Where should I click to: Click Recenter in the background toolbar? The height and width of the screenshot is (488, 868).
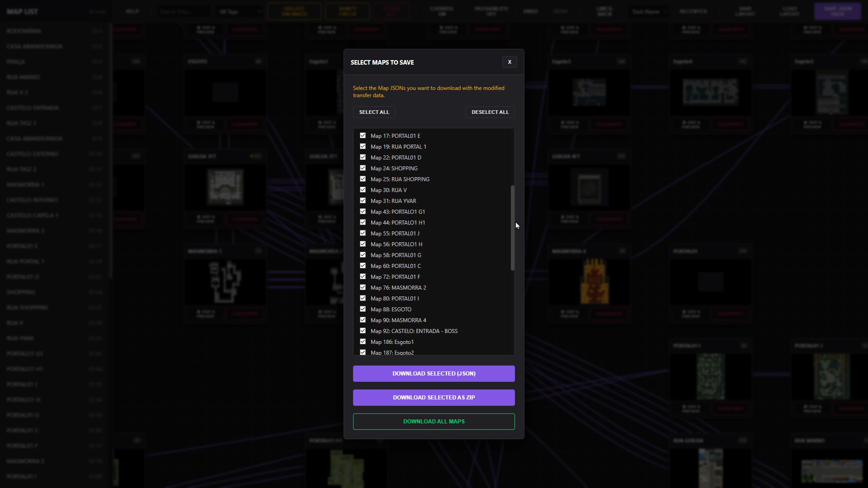(693, 11)
